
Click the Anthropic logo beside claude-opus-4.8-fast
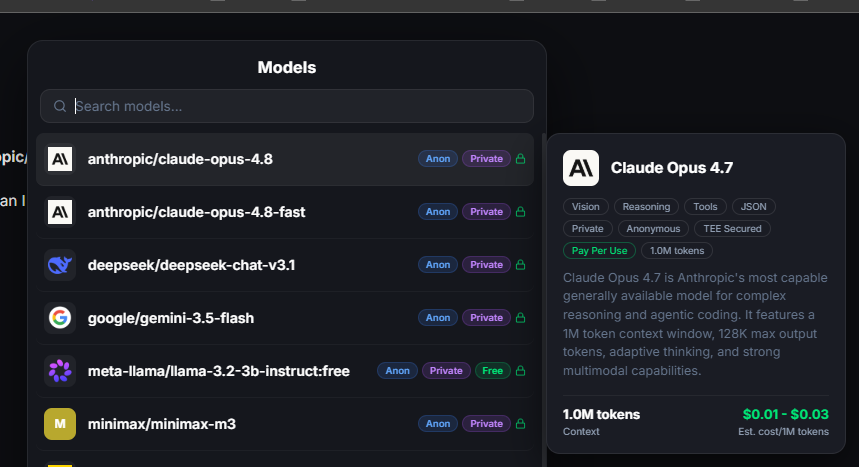[x=60, y=212]
